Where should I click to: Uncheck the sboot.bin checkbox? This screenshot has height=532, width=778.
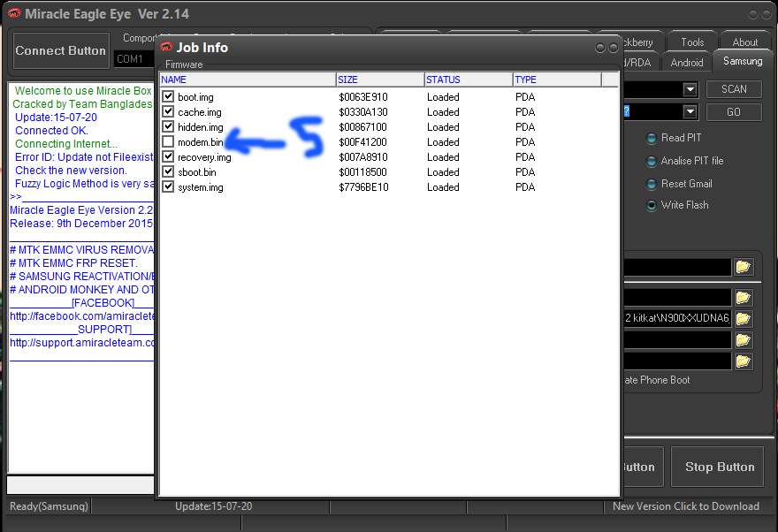168,171
